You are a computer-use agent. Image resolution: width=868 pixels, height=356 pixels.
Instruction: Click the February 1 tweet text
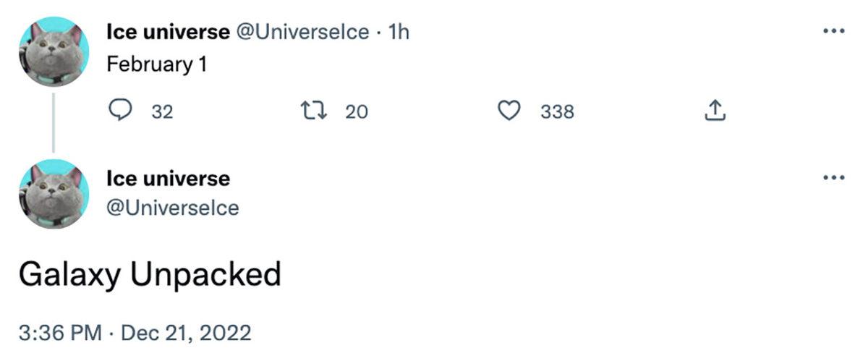pyautogui.click(x=157, y=64)
